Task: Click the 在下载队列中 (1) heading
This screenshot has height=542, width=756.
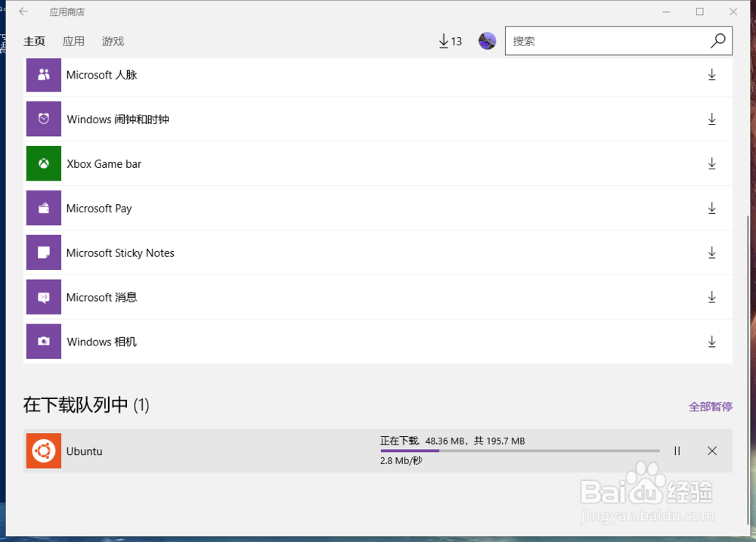Action: pyautogui.click(x=86, y=404)
